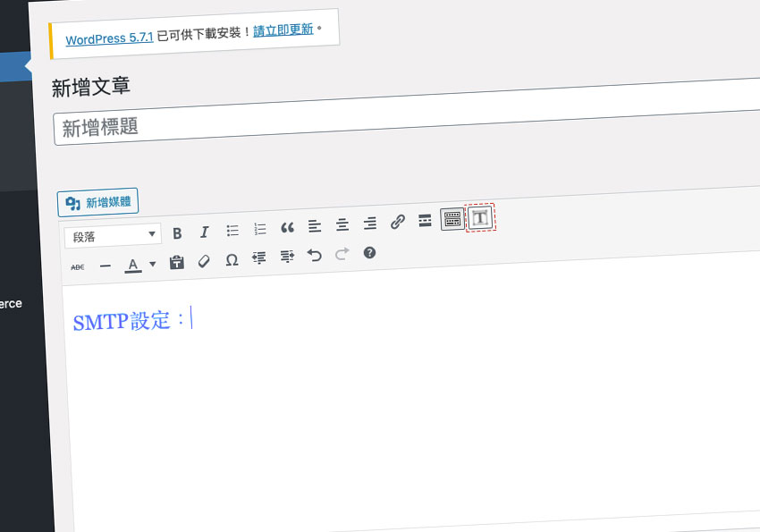The width and height of the screenshot is (760, 532).
Task: Open the WordPress 5.7.1 link
Action: click(110, 38)
